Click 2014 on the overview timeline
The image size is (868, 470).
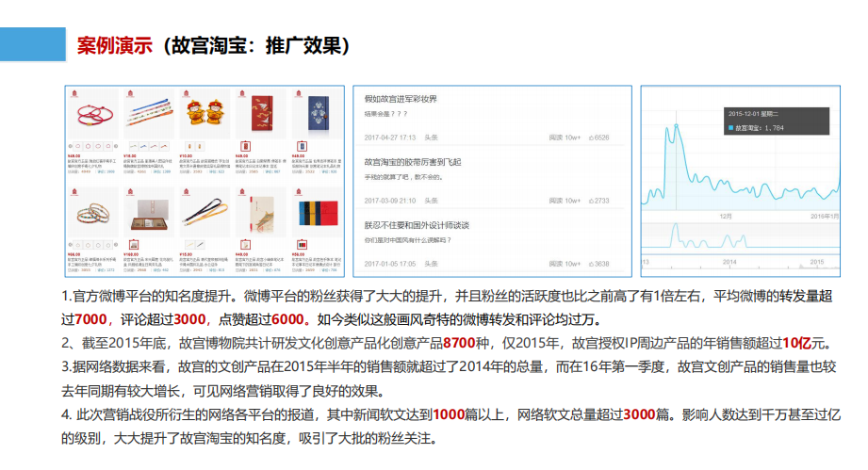click(729, 262)
